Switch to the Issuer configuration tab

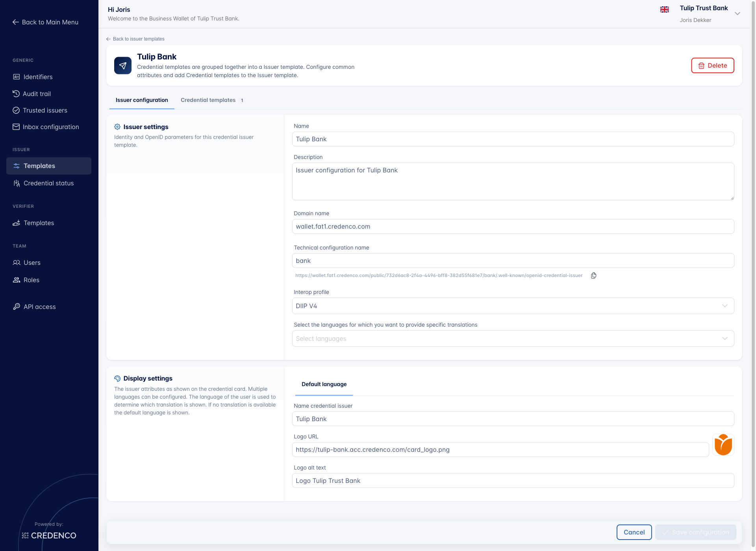coord(142,100)
